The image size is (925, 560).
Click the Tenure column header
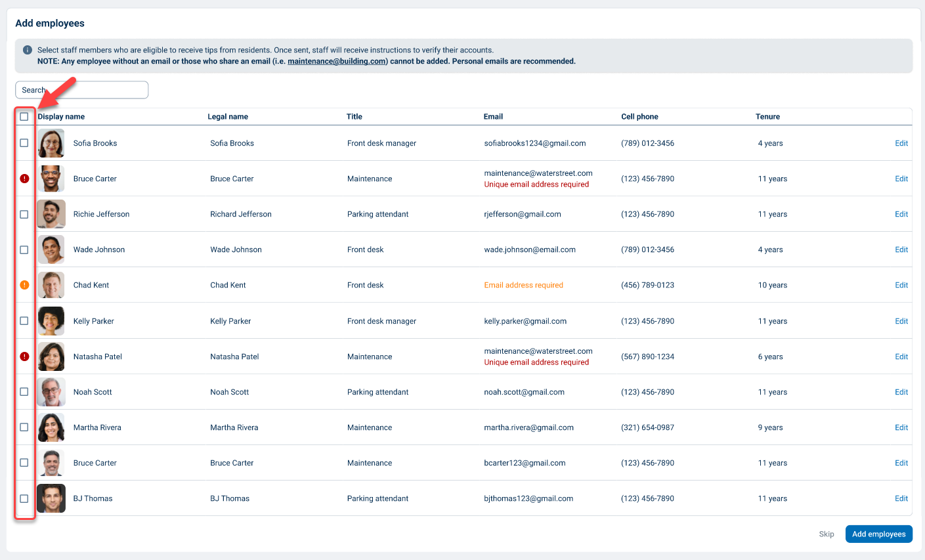coord(767,117)
